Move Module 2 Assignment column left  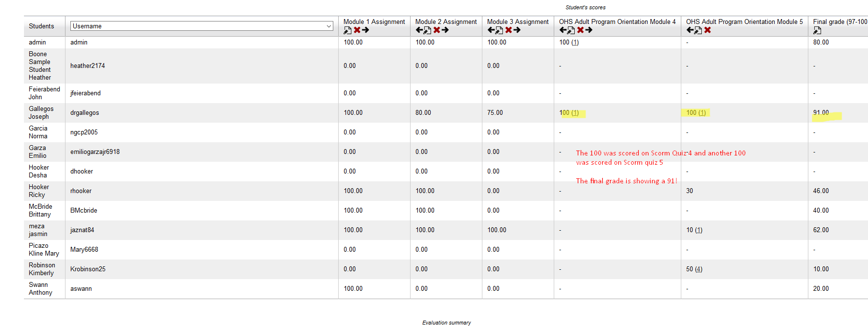pyautogui.click(x=419, y=30)
